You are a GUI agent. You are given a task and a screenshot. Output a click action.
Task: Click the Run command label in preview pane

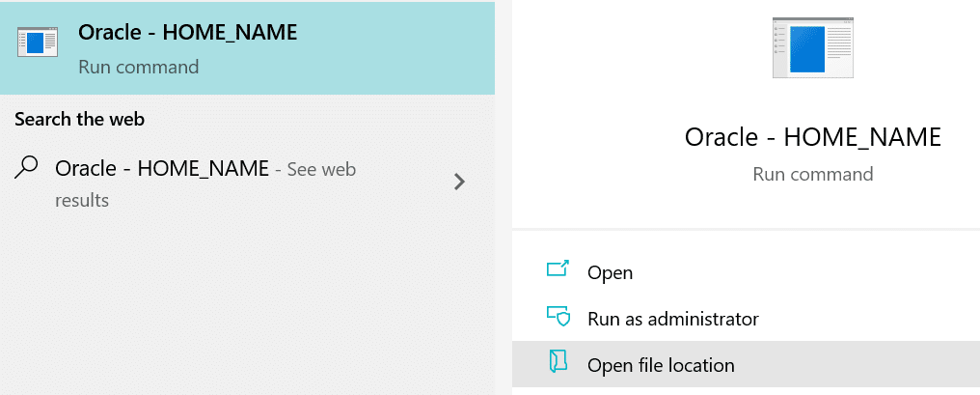[x=812, y=174]
